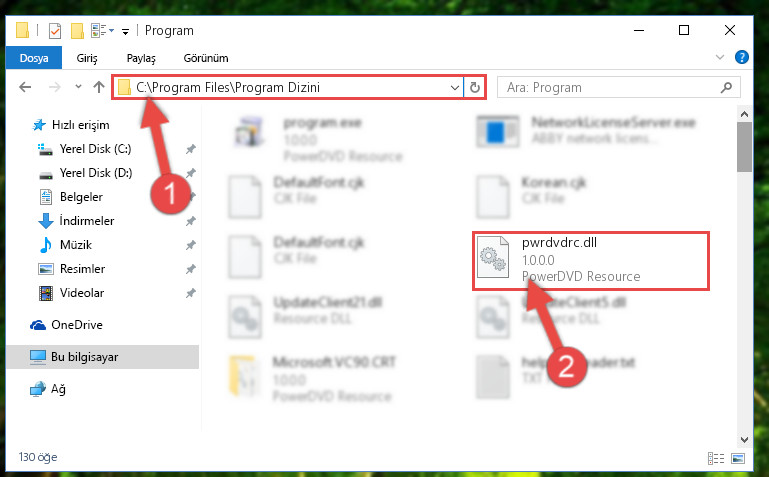Image resolution: width=769 pixels, height=477 pixels.
Task: Click the Properties checkmark icon in title bar
Action: (x=55, y=31)
